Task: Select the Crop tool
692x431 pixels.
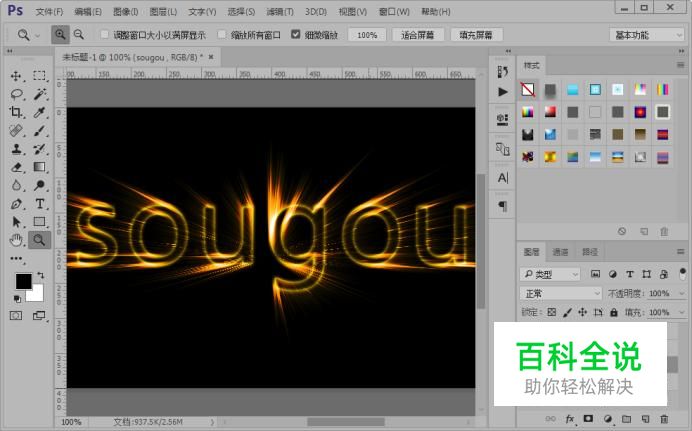Action: pos(16,112)
